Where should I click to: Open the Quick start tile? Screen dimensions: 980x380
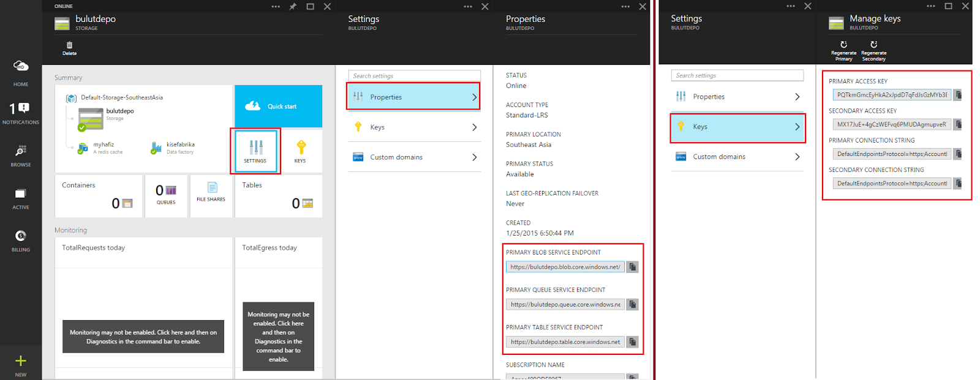(278, 106)
